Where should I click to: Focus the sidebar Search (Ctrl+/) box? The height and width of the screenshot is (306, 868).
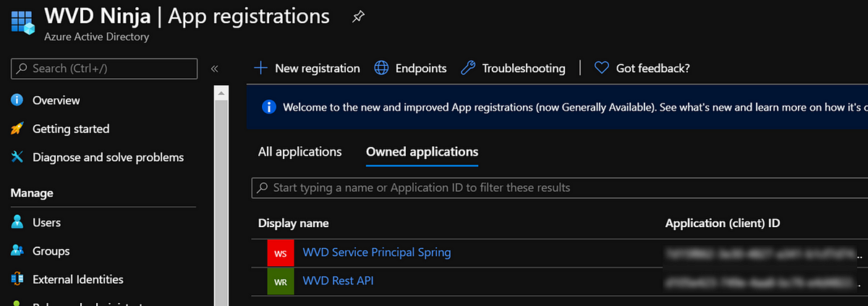pos(104,69)
